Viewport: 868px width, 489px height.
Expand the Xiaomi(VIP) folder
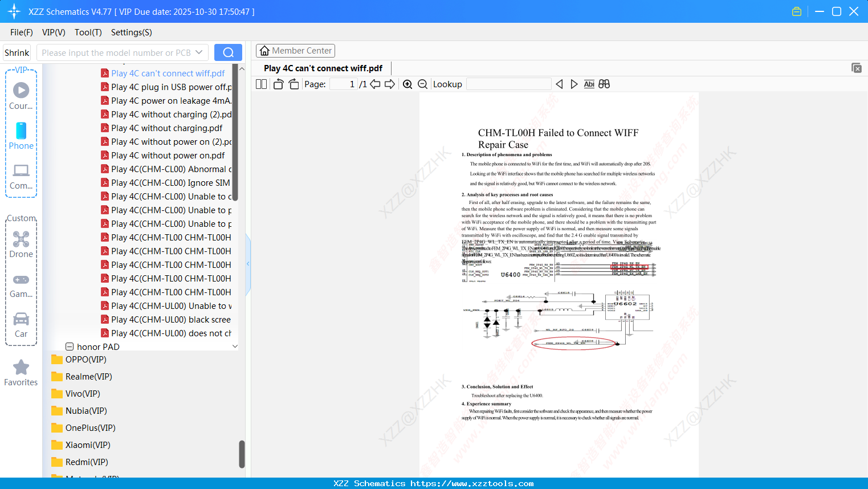(x=81, y=445)
